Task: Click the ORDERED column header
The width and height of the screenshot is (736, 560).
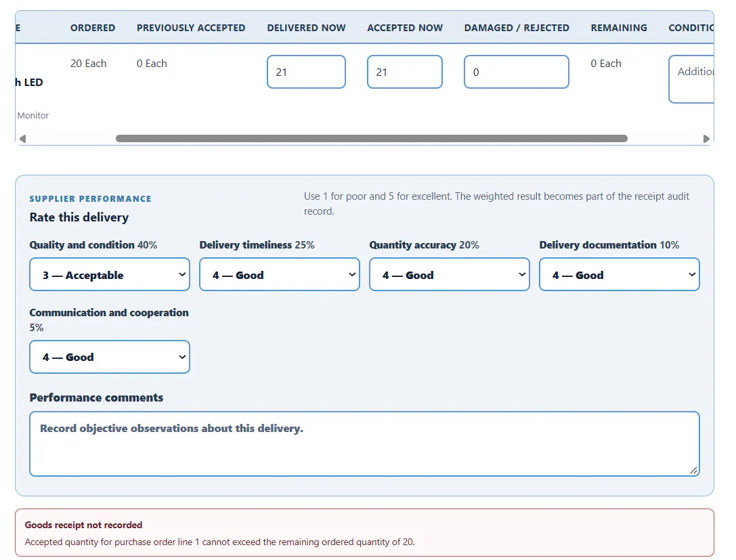Action: (x=93, y=28)
